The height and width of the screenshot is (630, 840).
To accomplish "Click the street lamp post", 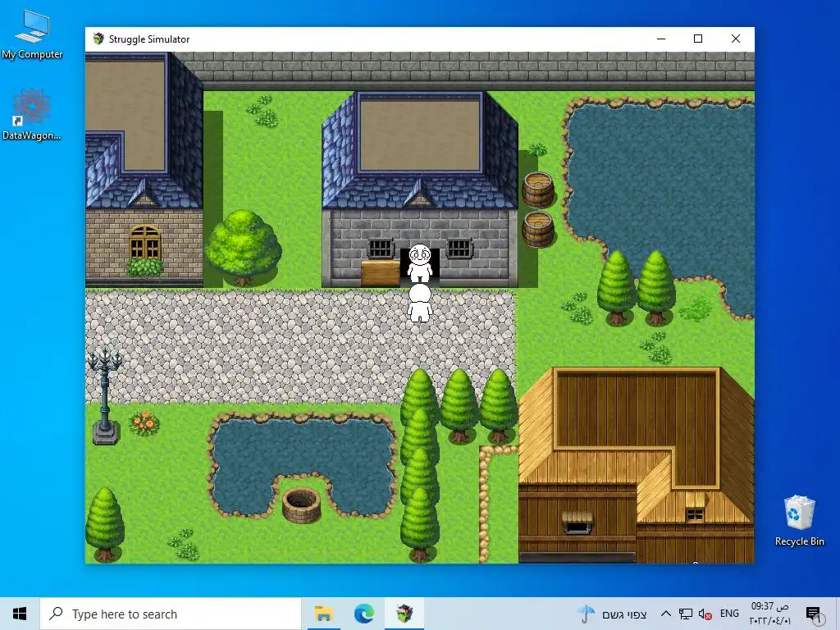I will tap(106, 396).
